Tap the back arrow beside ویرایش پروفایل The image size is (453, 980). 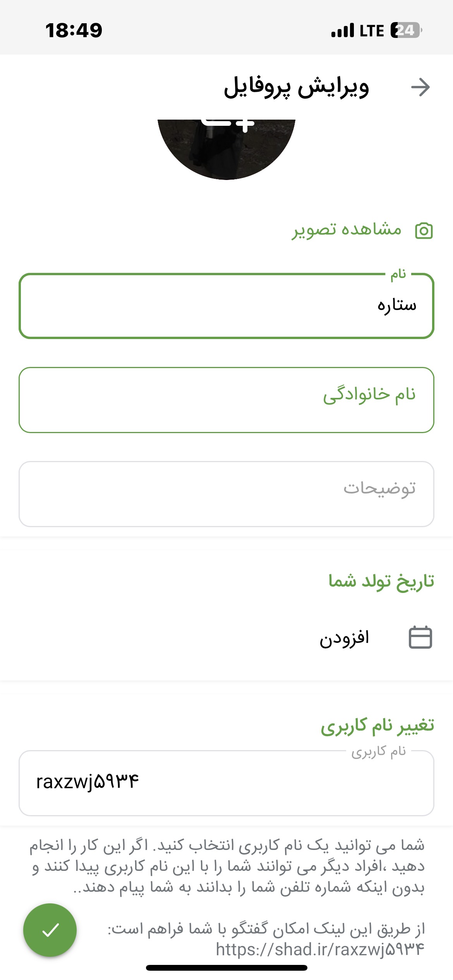pos(420,87)
